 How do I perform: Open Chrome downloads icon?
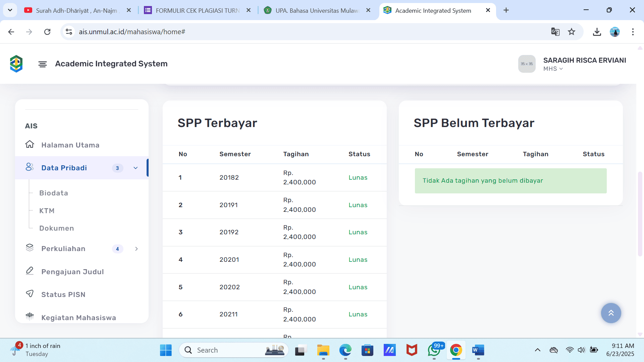pyautogui.click(x=597, y=32)
